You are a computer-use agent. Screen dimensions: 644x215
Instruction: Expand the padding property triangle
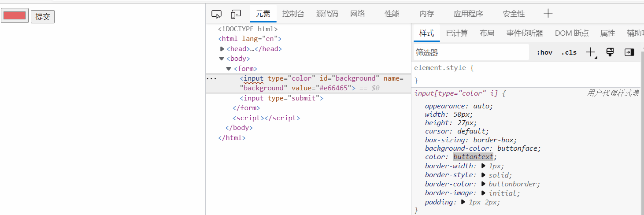coord(463,202)
